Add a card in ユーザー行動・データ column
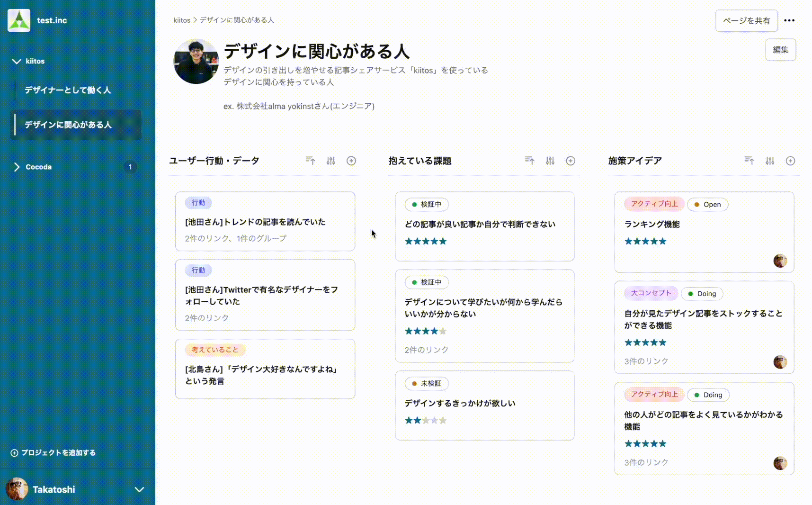Image resolution: width=812 pixels, height=505 pixels. point(351,161)
